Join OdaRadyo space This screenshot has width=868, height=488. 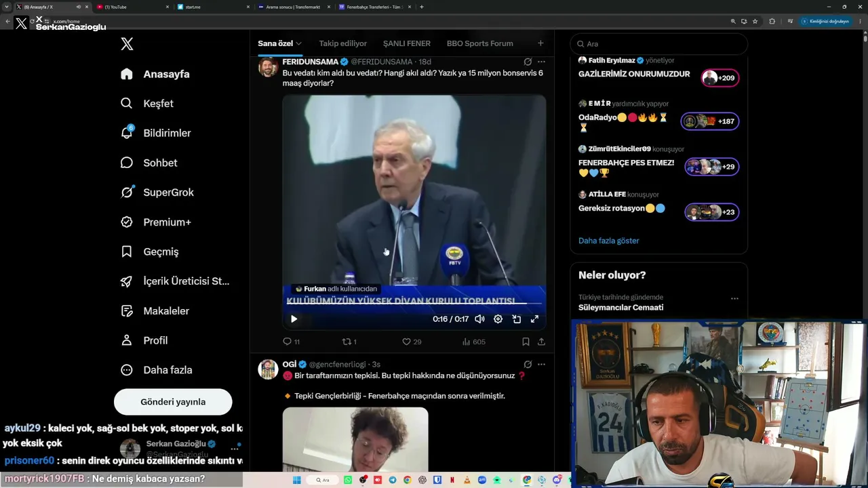click(710, 121)
